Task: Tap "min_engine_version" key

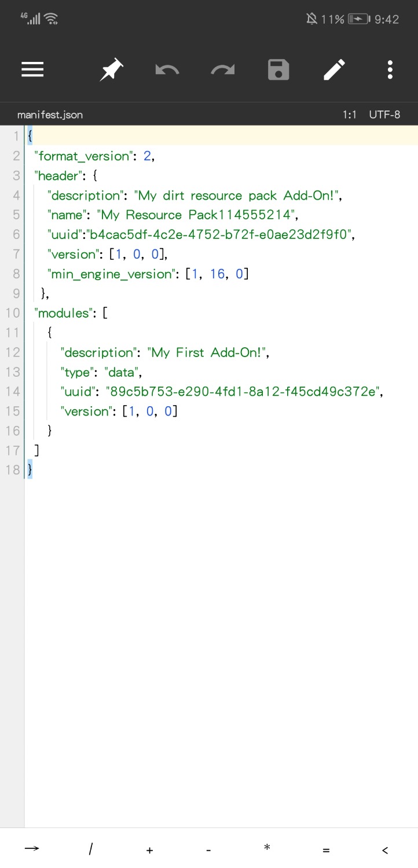Action: pyautogui.click(x=112, y=274)
